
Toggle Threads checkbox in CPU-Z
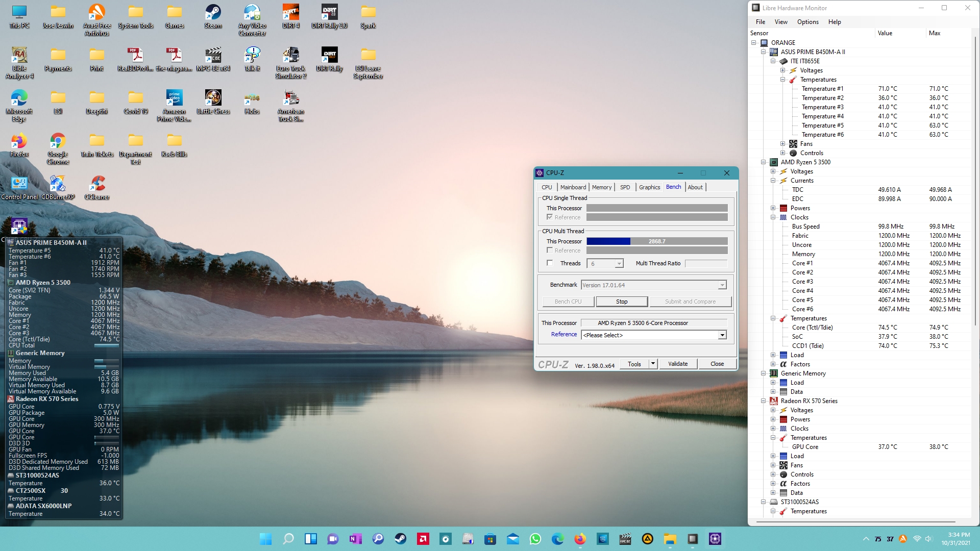550,263
